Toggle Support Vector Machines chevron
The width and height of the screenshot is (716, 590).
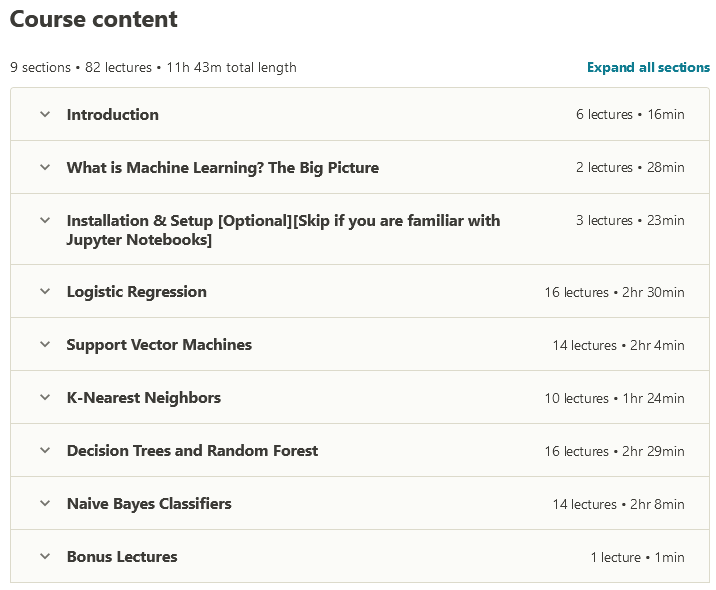coord(44,344)
